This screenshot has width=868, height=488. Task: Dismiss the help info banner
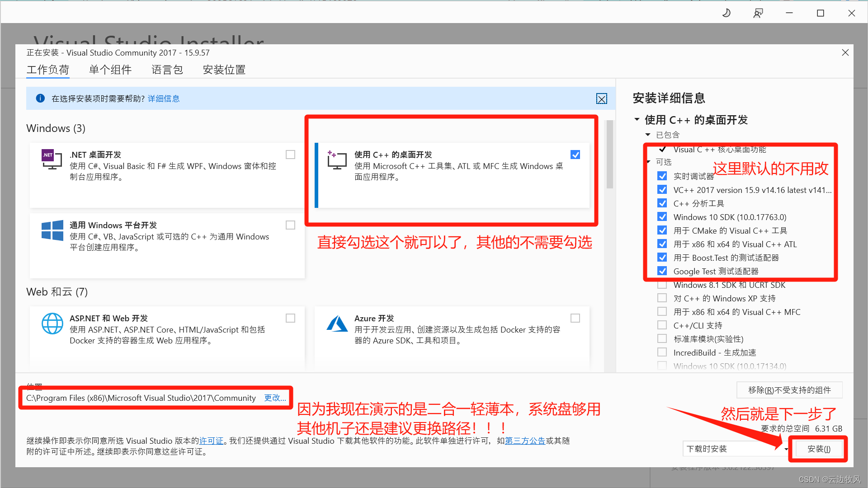(x=601, y=99)
